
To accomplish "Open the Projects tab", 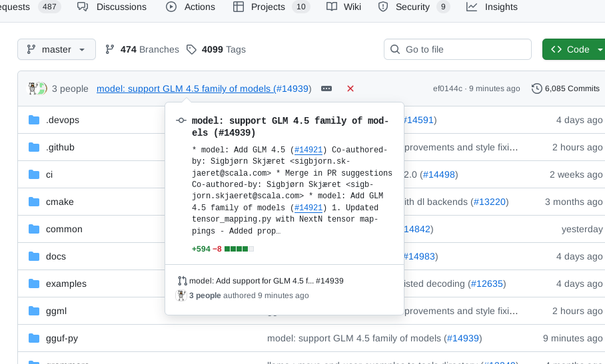I will coord(272,7).
